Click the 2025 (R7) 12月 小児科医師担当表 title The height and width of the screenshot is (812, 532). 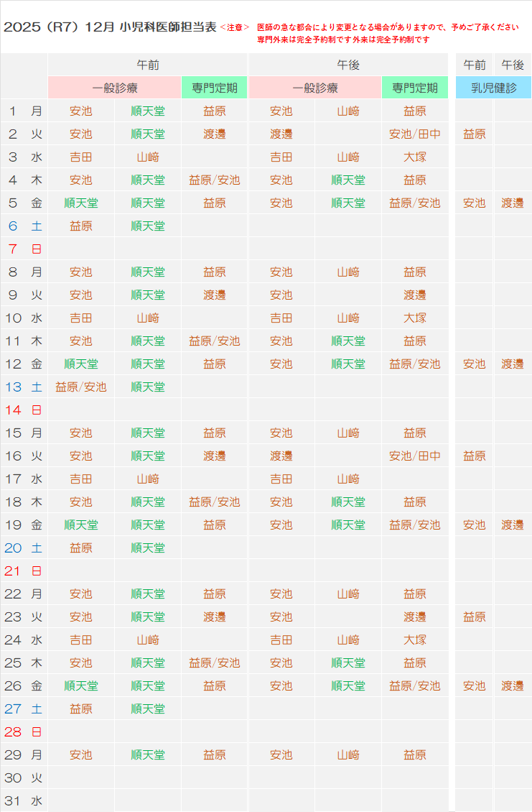click(x=110, y=27)
